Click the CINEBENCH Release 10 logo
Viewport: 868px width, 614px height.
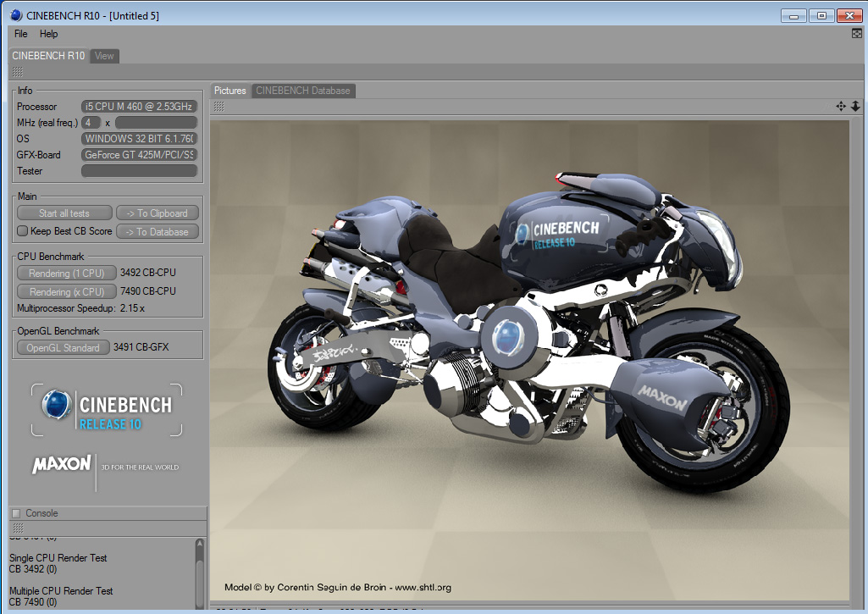[x=107, y=410]
